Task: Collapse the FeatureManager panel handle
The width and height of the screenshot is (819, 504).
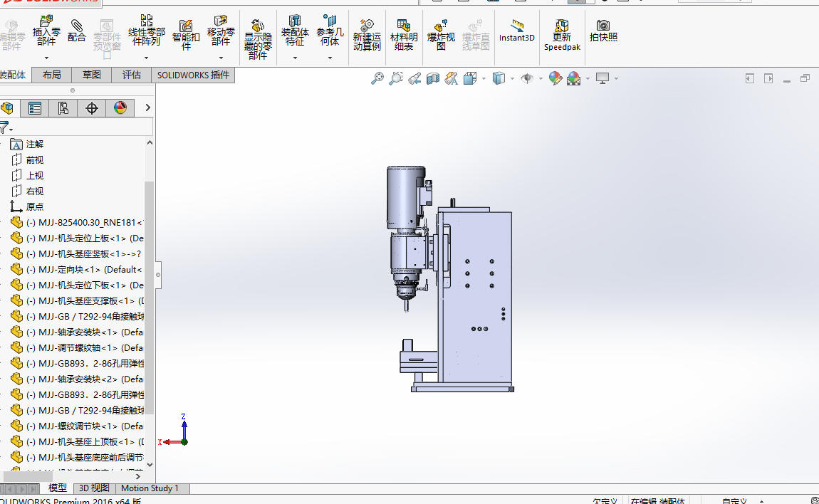Action: (x=157, y=275)
